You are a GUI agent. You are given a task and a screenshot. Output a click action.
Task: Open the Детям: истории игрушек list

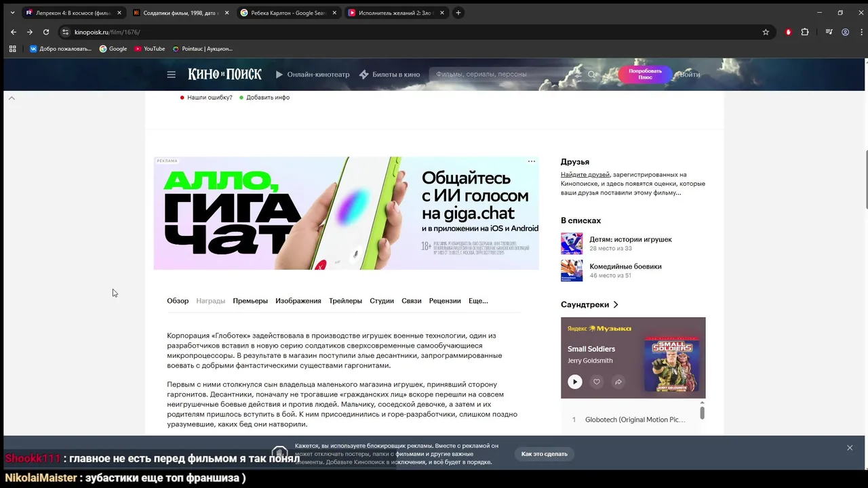(631, 239)
